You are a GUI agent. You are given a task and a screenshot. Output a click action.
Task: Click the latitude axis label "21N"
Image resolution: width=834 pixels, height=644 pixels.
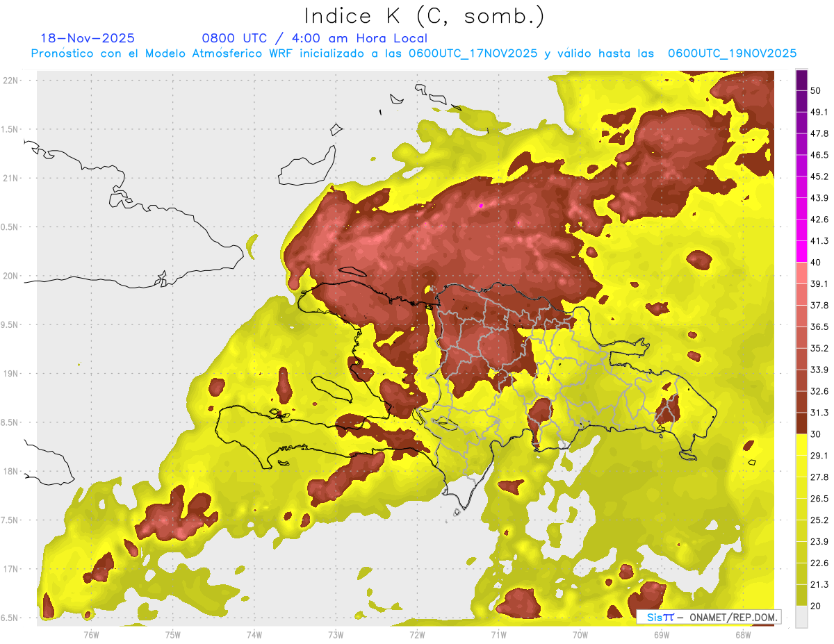tap(11, 178)
